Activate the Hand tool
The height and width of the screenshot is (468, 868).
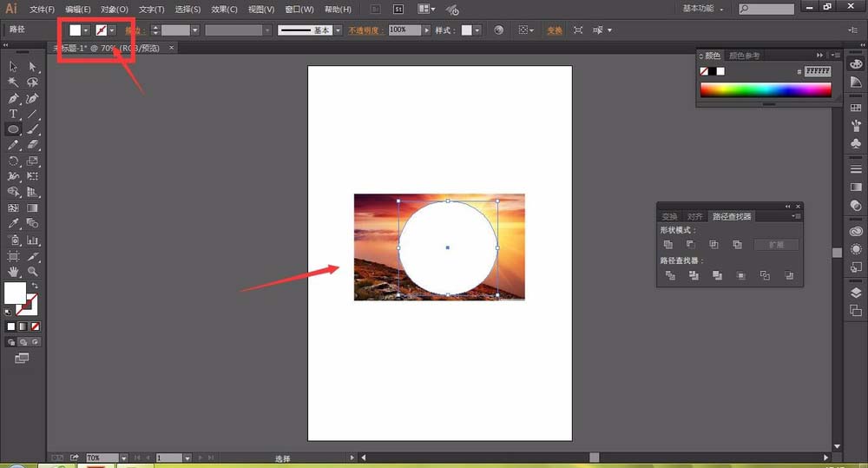(13, 272)
